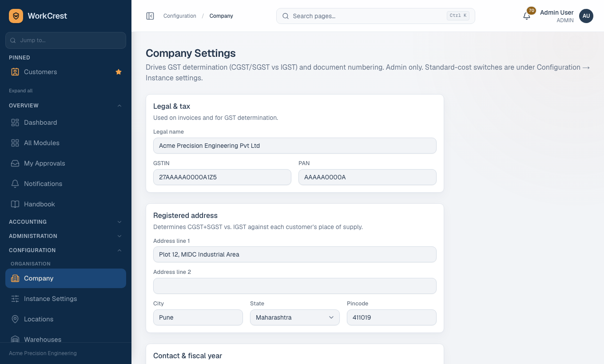Click the Registered address section title

(185, 216)
